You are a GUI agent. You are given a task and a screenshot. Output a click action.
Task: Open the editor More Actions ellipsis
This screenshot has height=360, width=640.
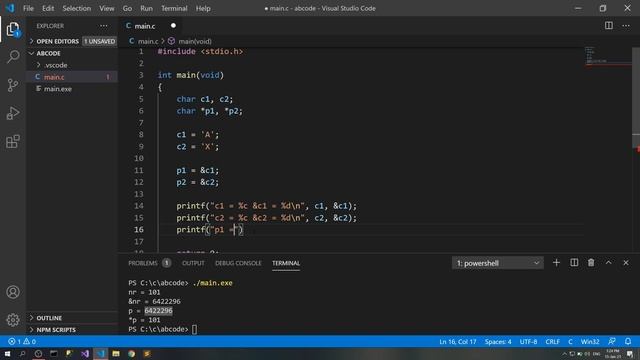pos(626,26)
